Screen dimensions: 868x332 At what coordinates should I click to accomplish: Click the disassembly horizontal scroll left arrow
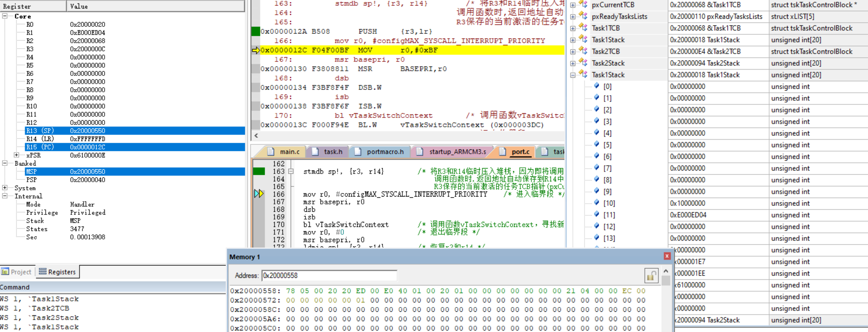pos(256,135)
